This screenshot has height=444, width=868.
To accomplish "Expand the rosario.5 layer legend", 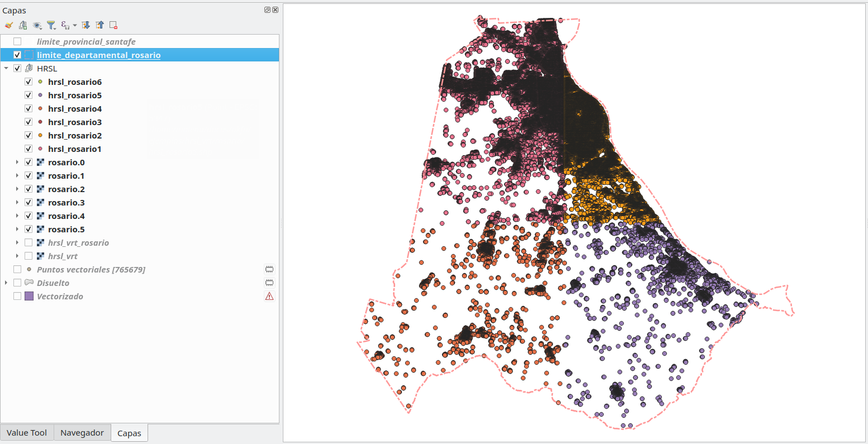I will point(17,230).
